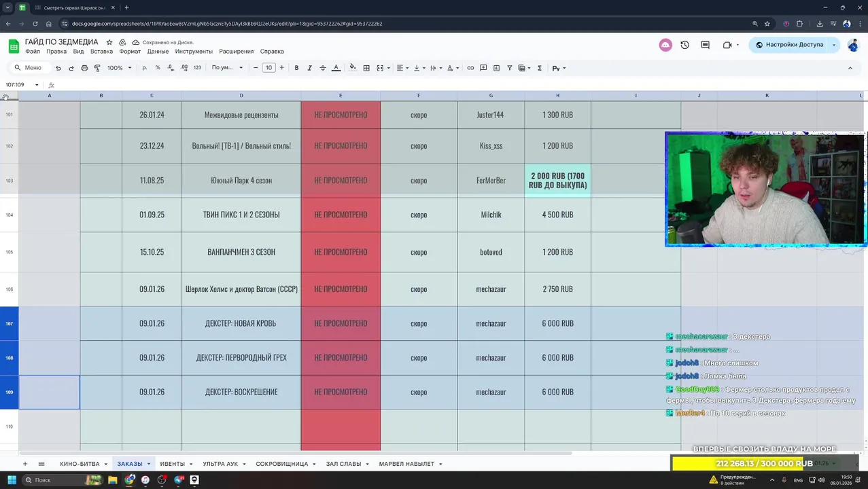Open the 123 number format menu
The height and width of the screenshot is (489, 868).
pyautogui.click(x=197, y=68)
